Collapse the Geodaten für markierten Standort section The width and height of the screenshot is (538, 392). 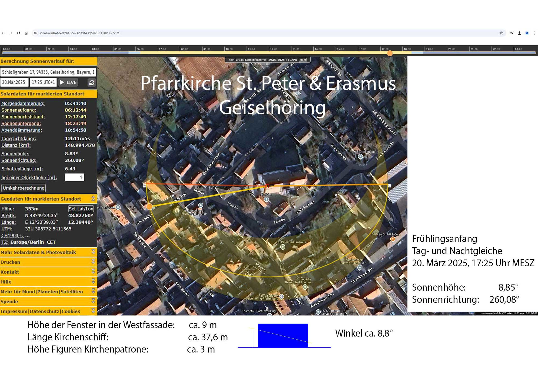(x=93, y=199)
